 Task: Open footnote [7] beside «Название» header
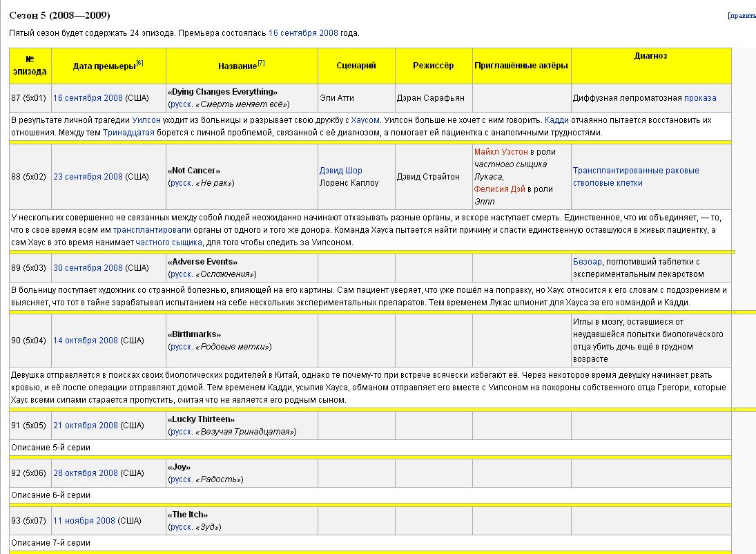pos(261,63)
